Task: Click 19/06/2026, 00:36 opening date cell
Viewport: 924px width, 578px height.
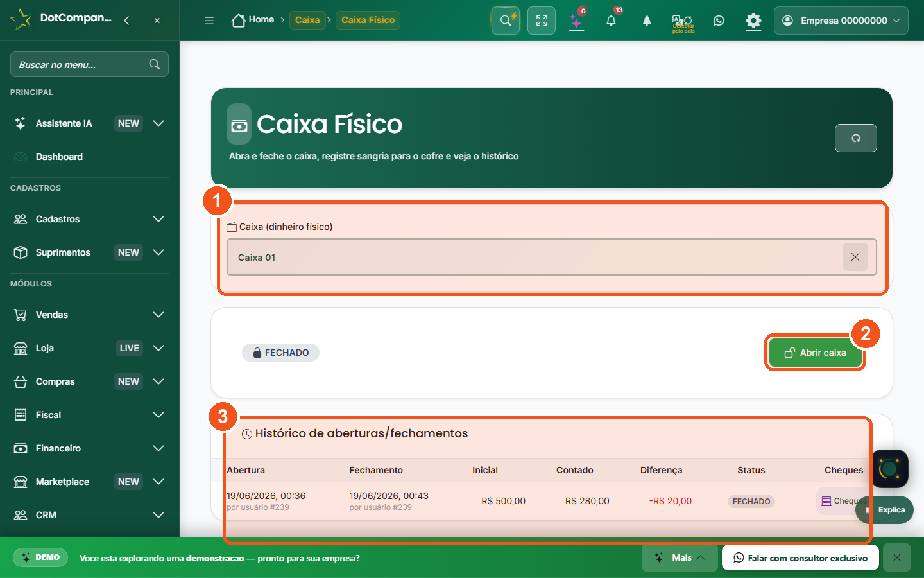Action: pos(266,496)
